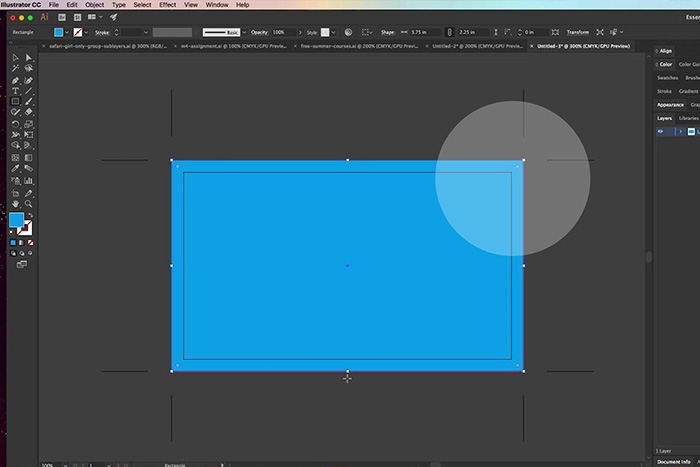Toggle constrain width and height proportions link
This screenshot has height=467, width=700.
coord(450,32)
